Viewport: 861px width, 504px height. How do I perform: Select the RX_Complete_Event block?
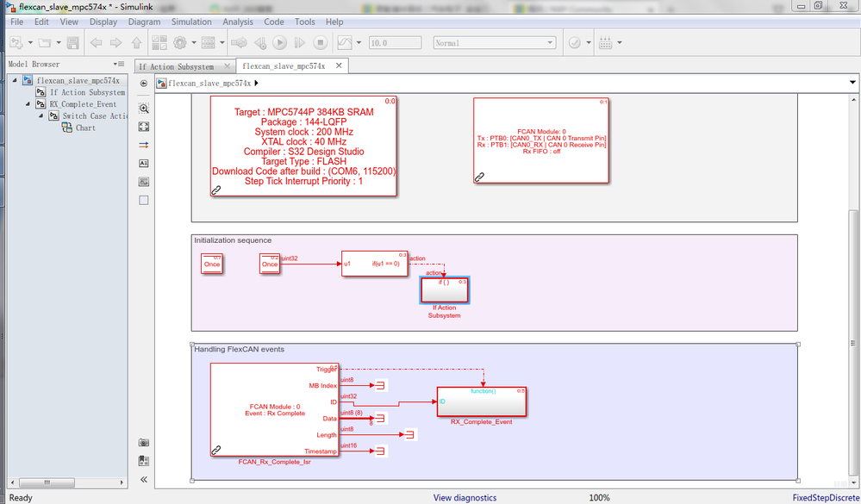(x=482, y=401)
